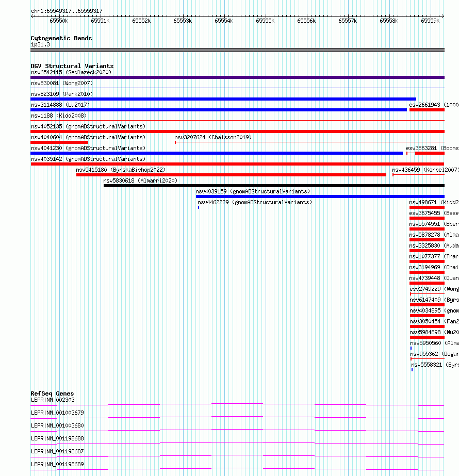Open transcript LEPR|NM_001198689
The height and width of the screenshot is (476, 459).
(x=57, y=465)
